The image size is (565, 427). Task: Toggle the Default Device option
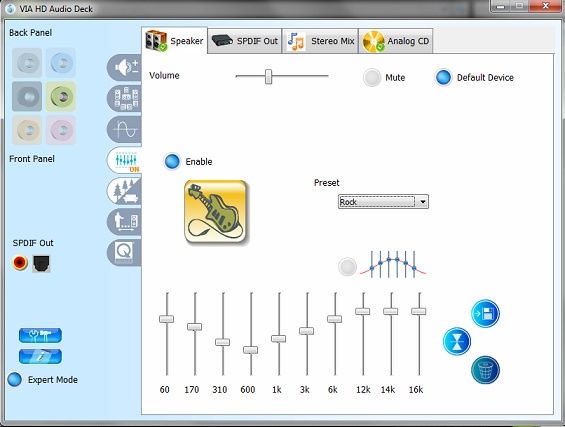pyautogui.click(x=443, y=77)
